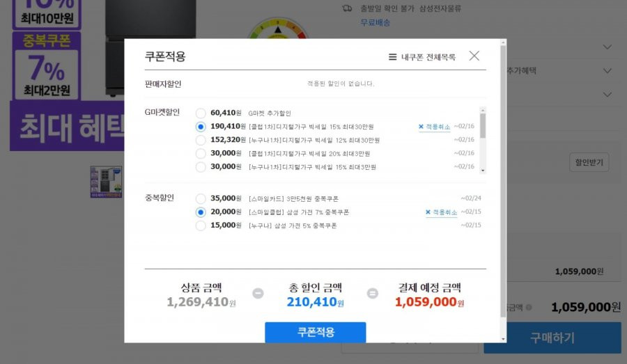The height and width of the screenshot is (364, 627).
Task: Select the 30,000원 20% 최대3만원 radio
Action: coord(201,153)
